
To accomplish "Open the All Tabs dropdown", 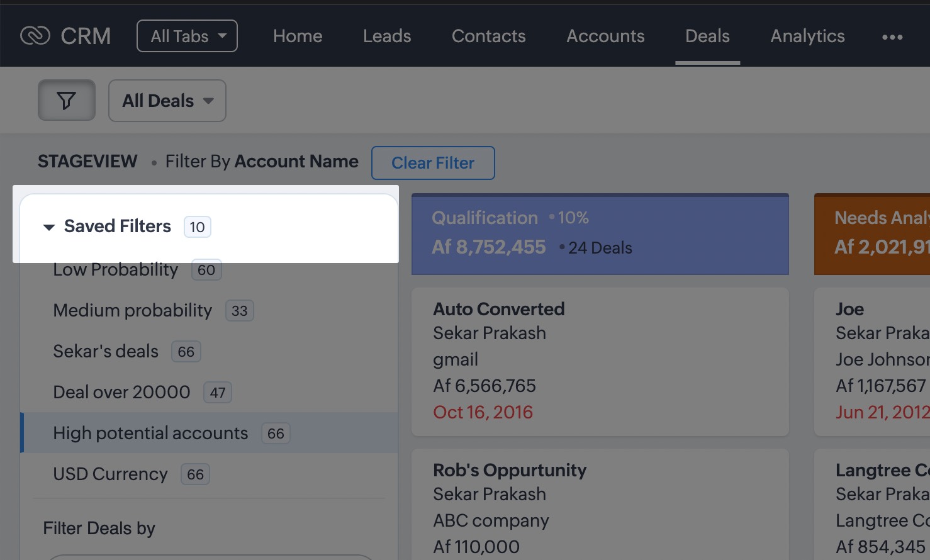I will tap(187, 36).
